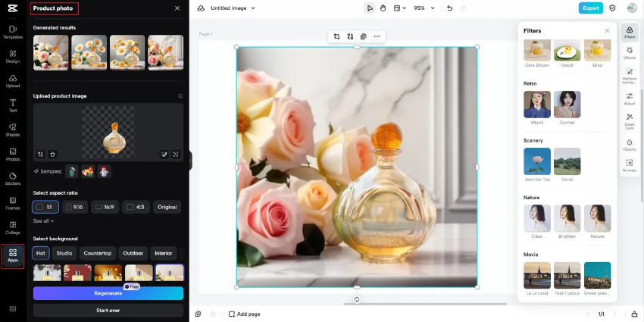Click the Regenerate button

tap(108, 293)
